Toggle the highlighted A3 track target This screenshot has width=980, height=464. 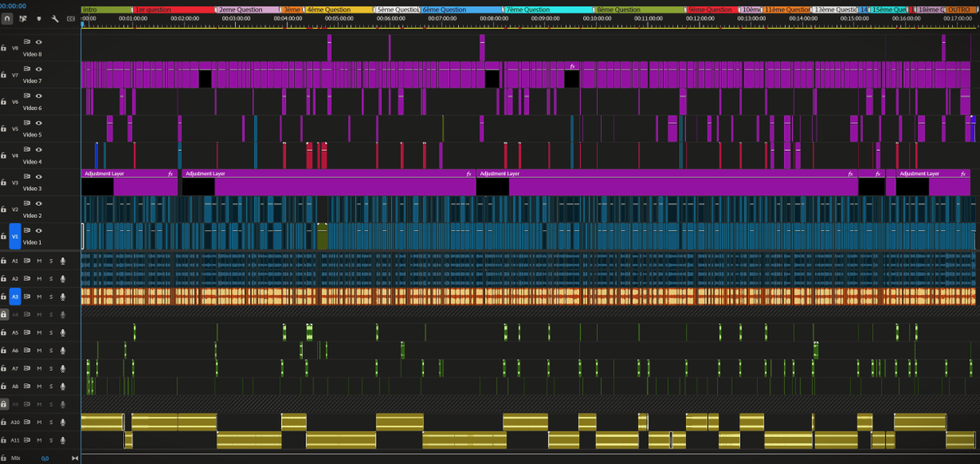(15, 297)
